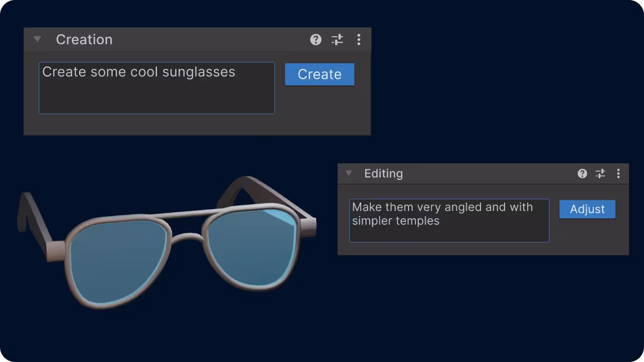The height and width of the screenshot is (362, 644).
Task: Collapse the Editing panel foldout arrow
Action: click(349, 173)
